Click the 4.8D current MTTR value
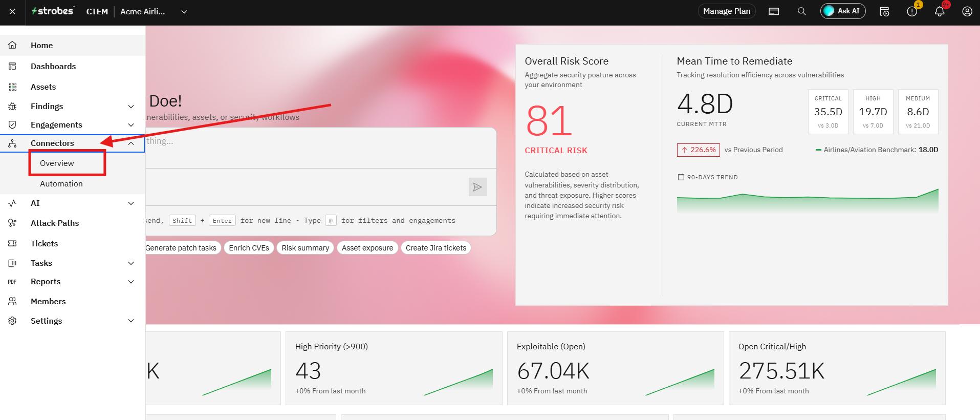980x420 pixels. [705, 104]
